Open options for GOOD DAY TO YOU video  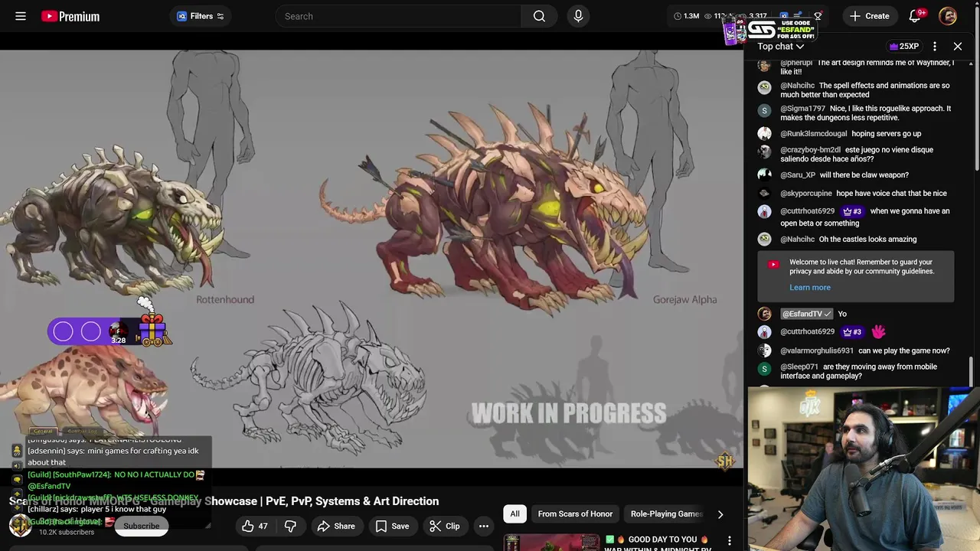730,541
